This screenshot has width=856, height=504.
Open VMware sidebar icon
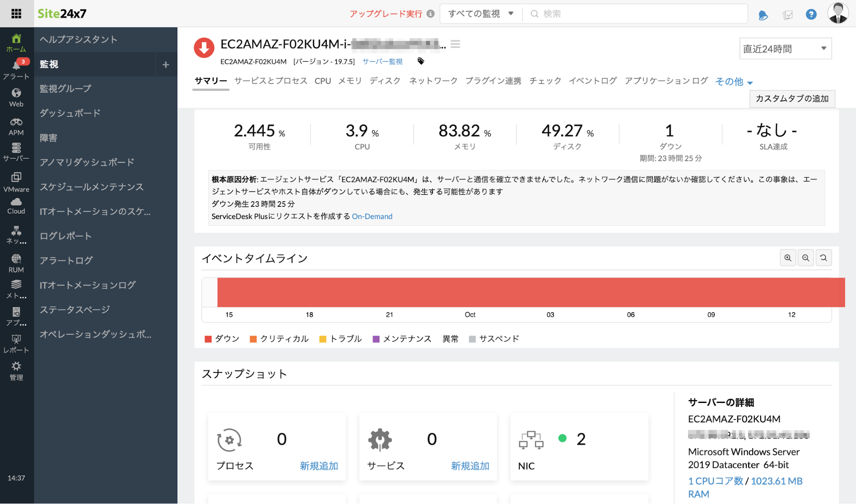[x=16, y=177]
